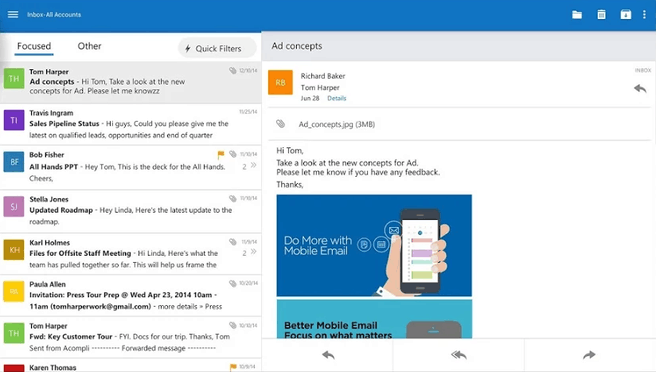Click the TI avatar for Travis Ingram
The image size is (656, 372).
(14, 120)
